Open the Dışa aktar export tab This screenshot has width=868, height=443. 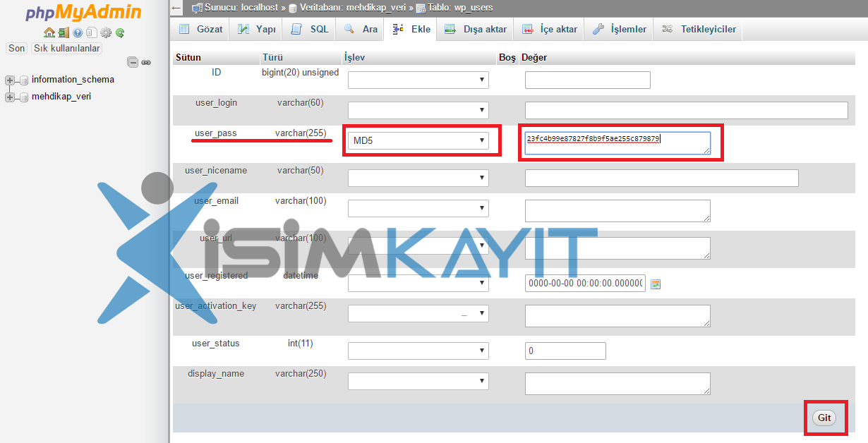click(476, 29)
